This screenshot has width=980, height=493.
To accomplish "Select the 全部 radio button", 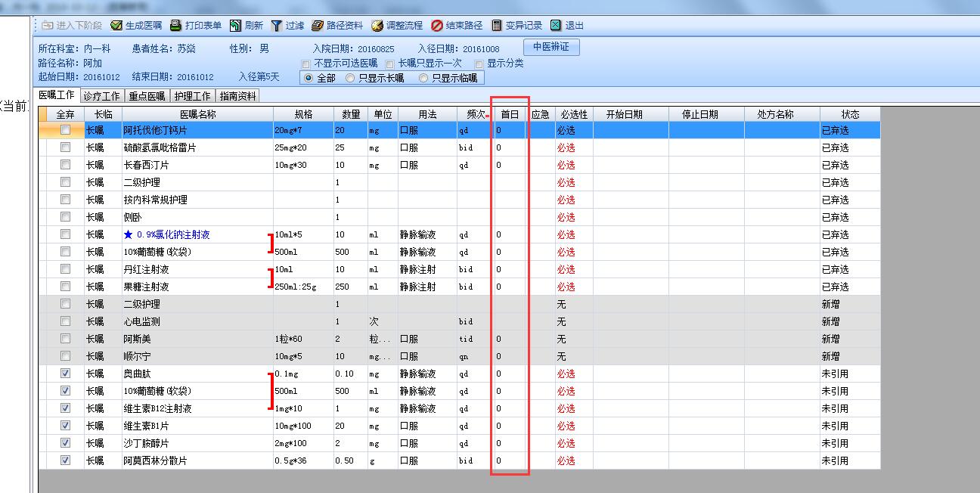I will pos(309,78).
